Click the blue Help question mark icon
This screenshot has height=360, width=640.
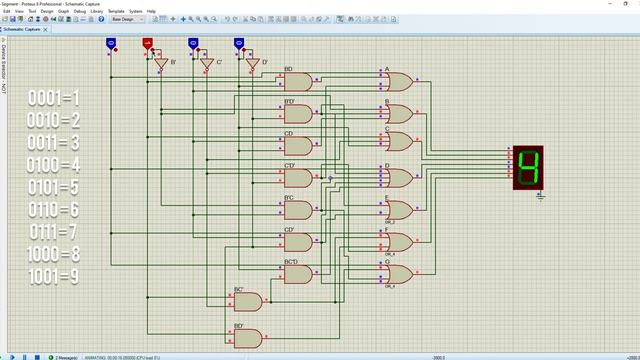101,19
